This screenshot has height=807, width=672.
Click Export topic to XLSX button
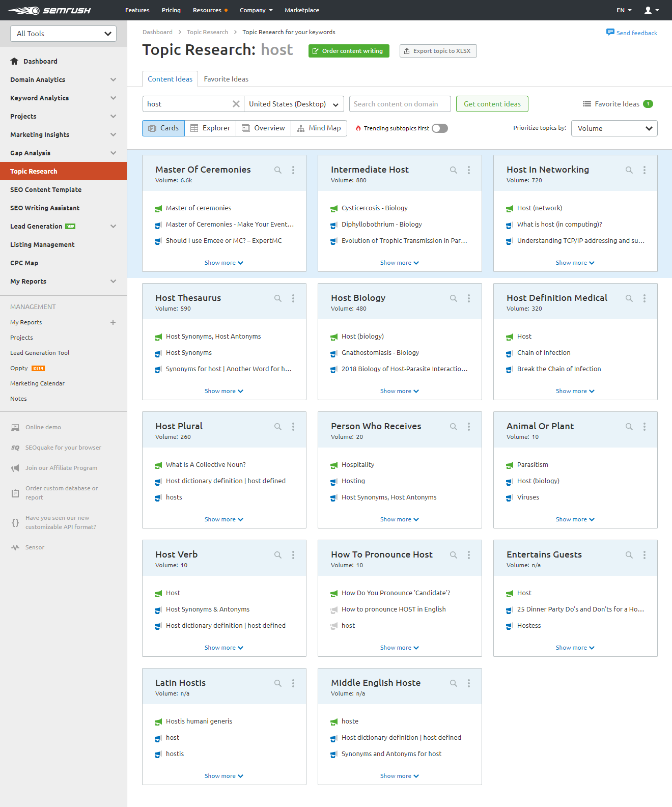pos(438,51)
